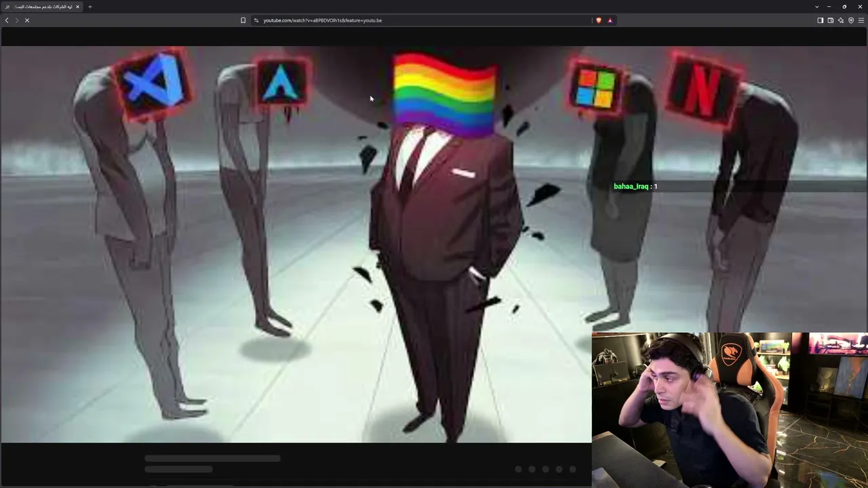Open the Leo AI sparkle icon

[x=841, y=20]
